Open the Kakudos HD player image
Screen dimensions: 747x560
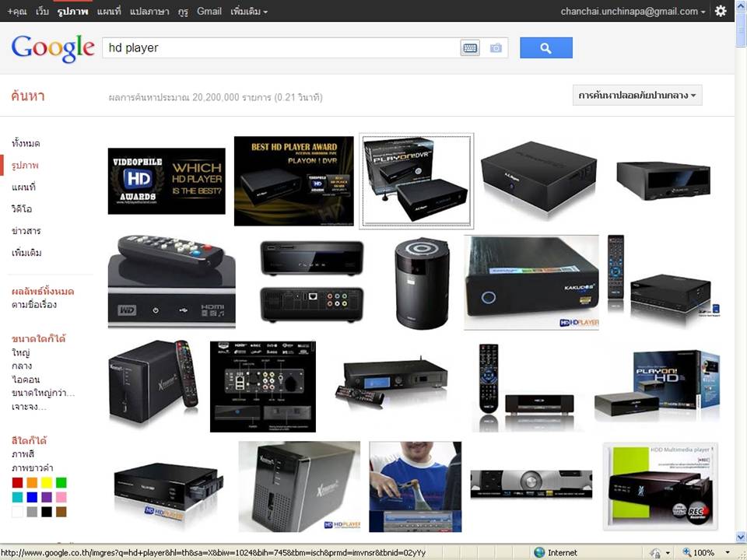tap(531, 282)
